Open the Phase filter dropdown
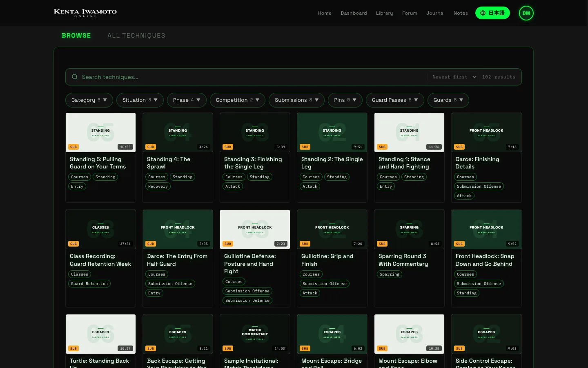Screen dimensions: 588x368 [x=187, y=100]
